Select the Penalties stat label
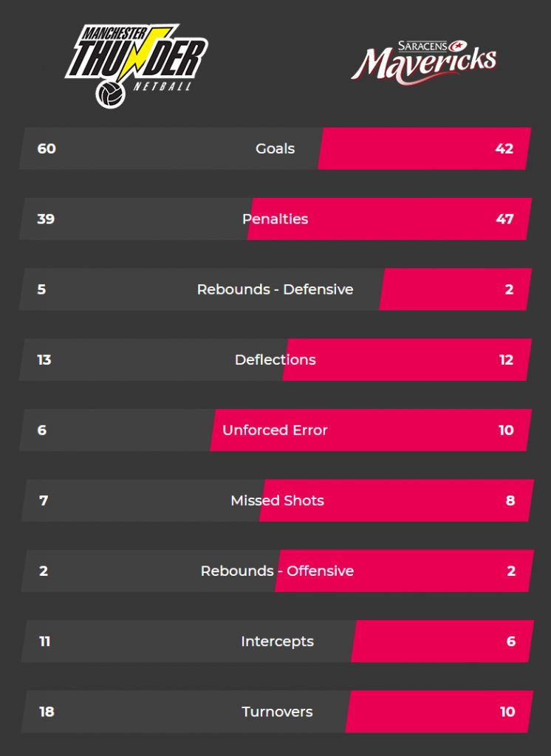The image size is (551, 756). [275, 219]
